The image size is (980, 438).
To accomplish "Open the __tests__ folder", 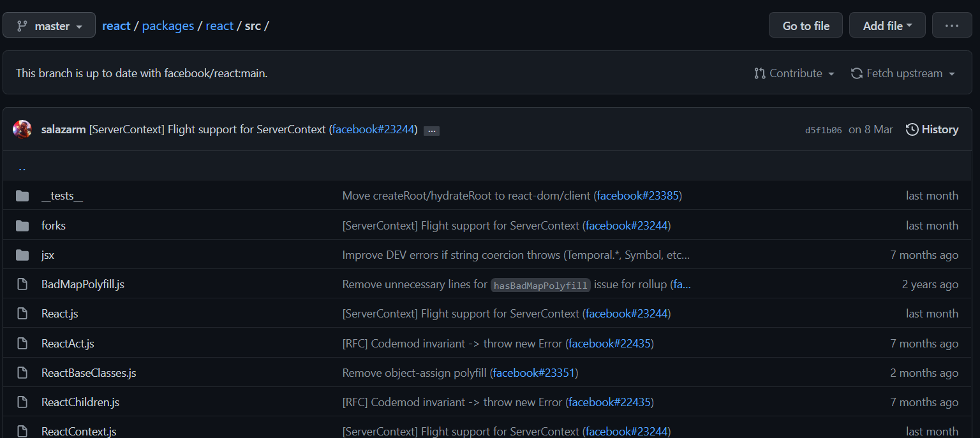I will pos(62,196).
